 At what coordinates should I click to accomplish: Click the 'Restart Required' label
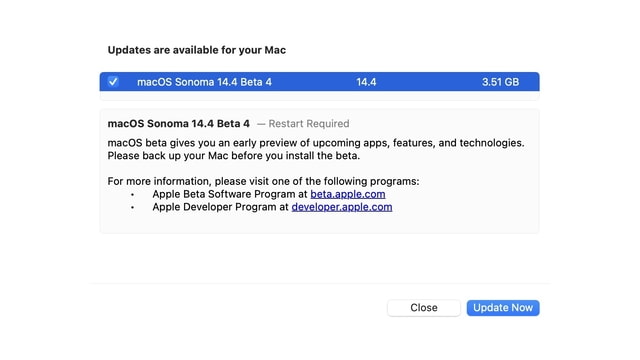(309, 124)
